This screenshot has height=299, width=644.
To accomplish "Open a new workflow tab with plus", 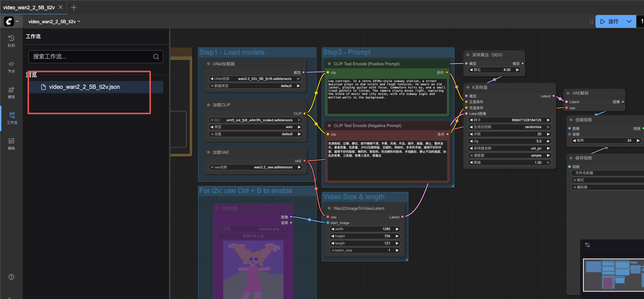I will (x=74, y=7).
